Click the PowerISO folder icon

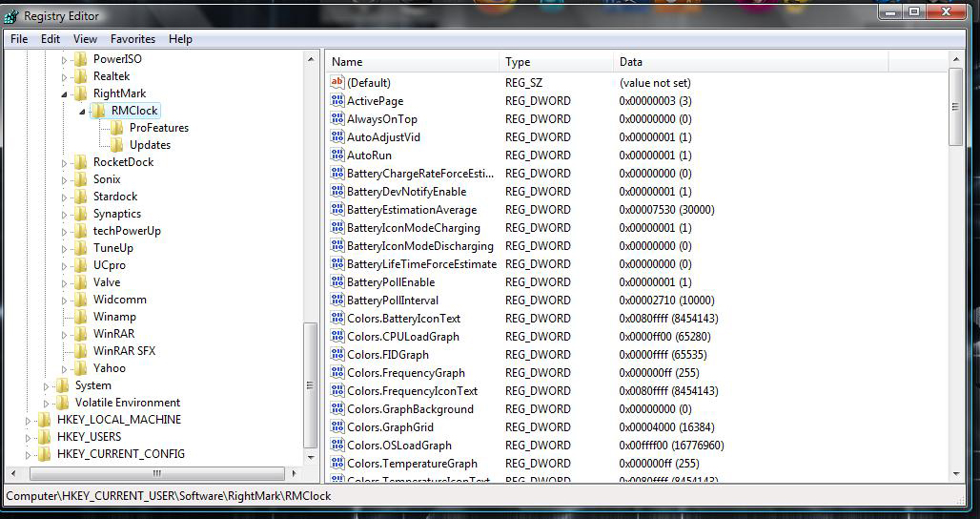(x=81, y=59)
